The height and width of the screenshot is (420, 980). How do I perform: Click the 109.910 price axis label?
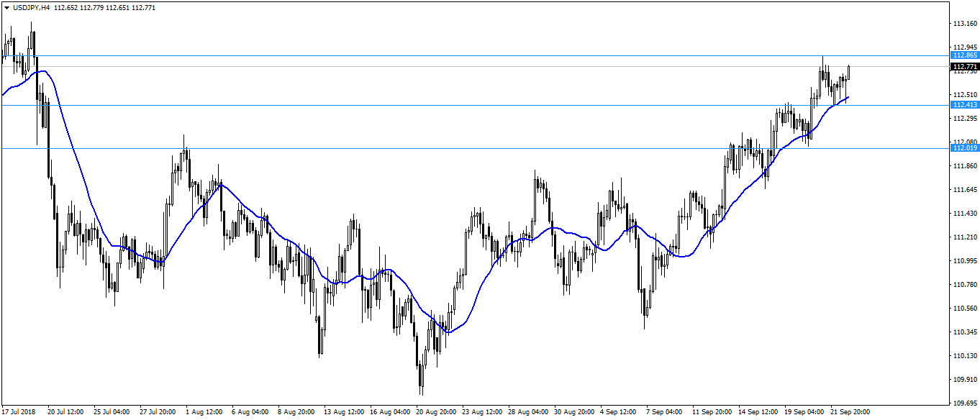964,380
